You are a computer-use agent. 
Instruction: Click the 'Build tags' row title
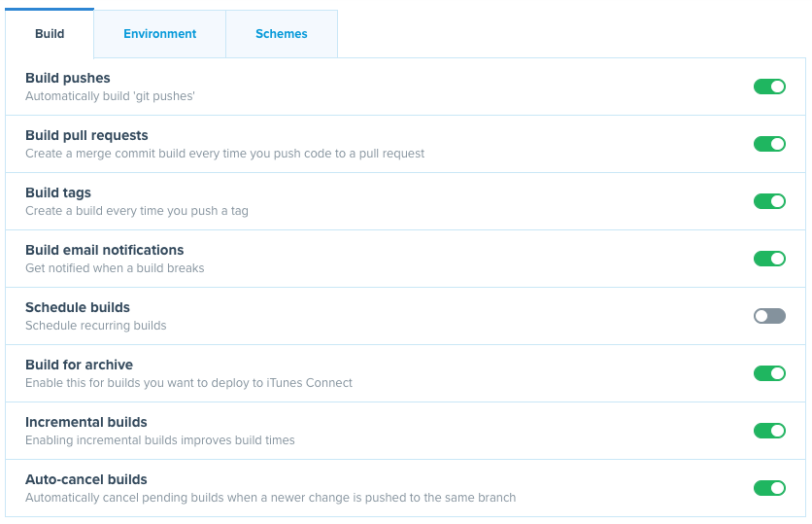[58, 192]
